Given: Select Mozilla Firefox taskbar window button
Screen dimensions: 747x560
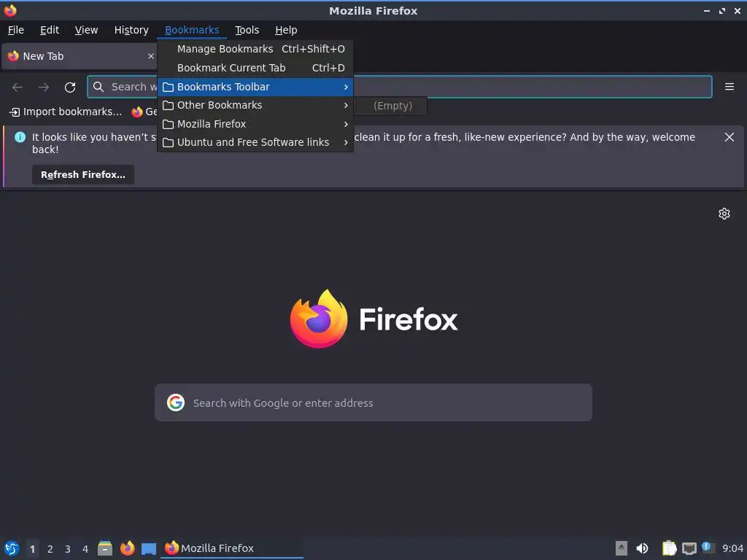Looking at the screenshot, I should coord(233,548).
